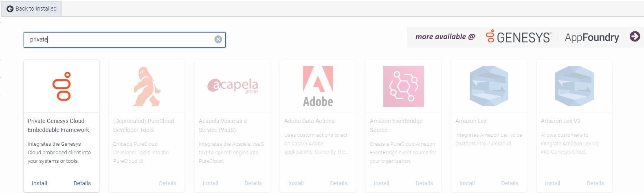Go Back to Installed
This screenshot has width=644, height=193.
[x=32, y=9]
